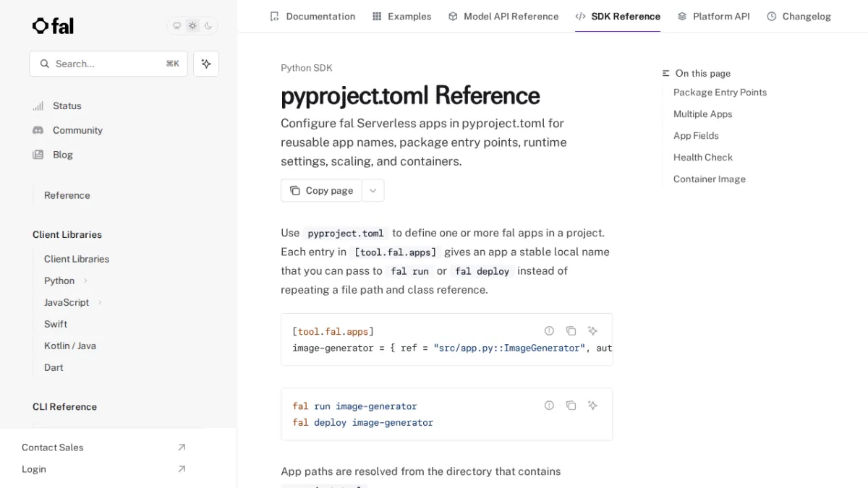Image resolution: width=868 pixels, height=488 pixels.
Task: Click the Platform API layers icon
Action: coord(682,16)
